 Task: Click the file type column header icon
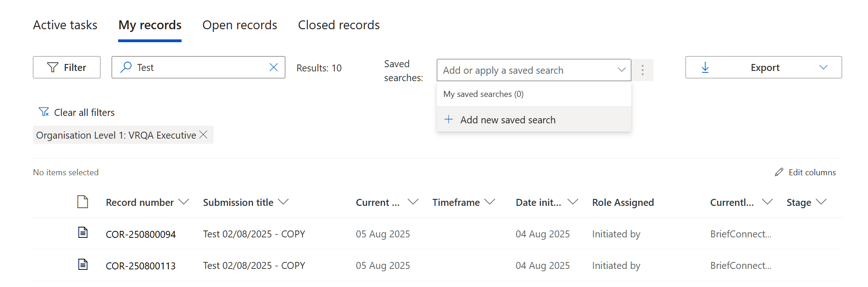tap(83, 202)
